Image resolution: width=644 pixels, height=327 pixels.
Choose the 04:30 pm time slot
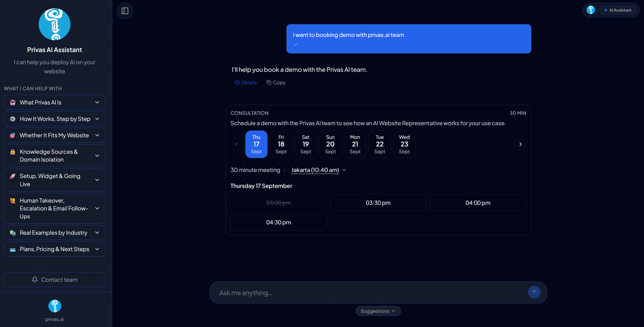[x=279, y=222]
